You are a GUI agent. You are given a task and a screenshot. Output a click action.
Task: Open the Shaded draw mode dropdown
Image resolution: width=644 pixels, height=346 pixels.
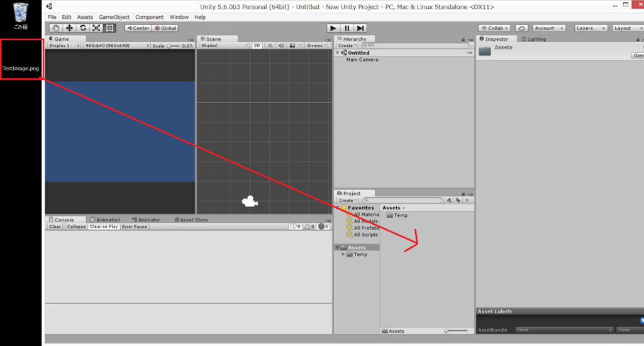click(225, 46)
